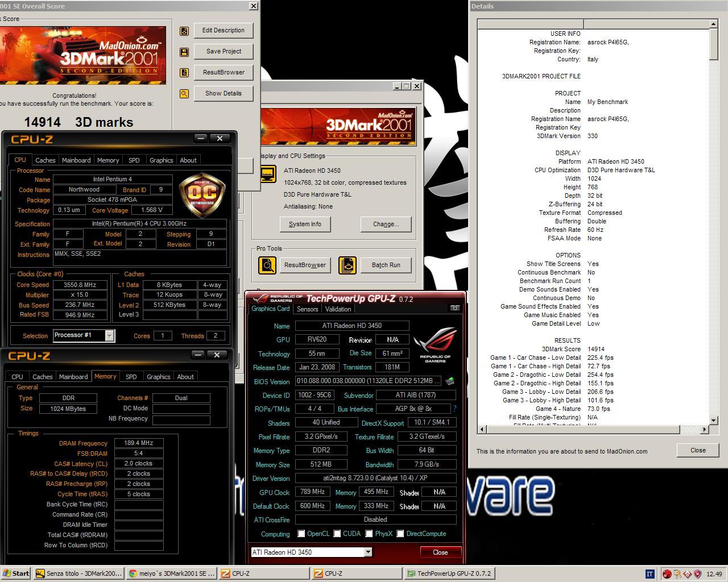The image size is (728, 582).
Task: Click the Edit Description button
Action: (224, 31)
